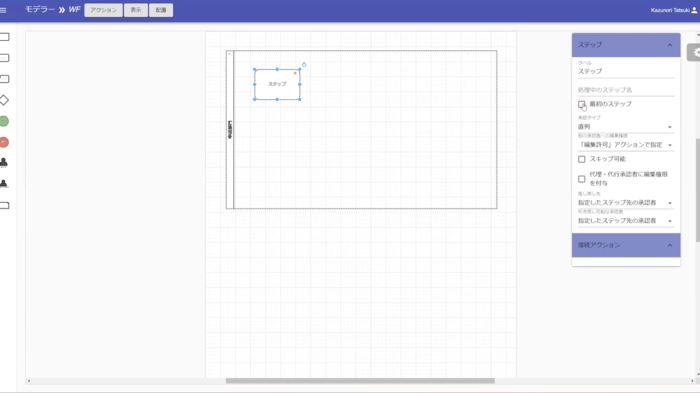Click the 処理中のステップ名 input field
700x393 pixels.
(x=625, y=90)
